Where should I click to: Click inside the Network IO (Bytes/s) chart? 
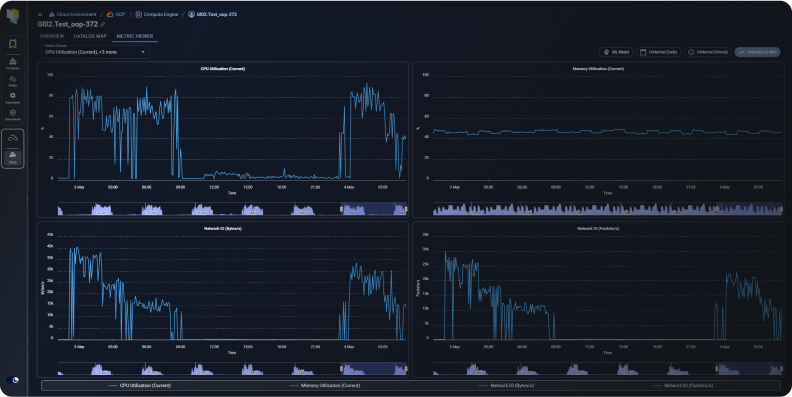pyautogui.click(x=232, y=287)
